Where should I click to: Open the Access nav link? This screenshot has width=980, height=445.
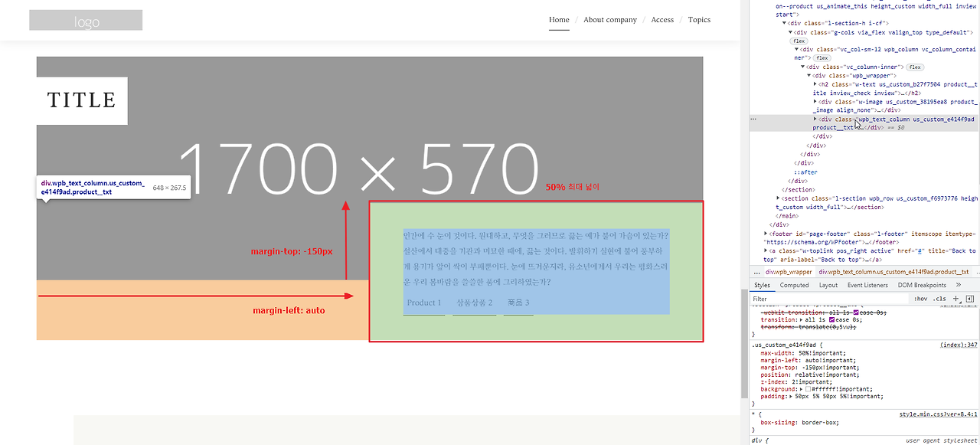662,20
